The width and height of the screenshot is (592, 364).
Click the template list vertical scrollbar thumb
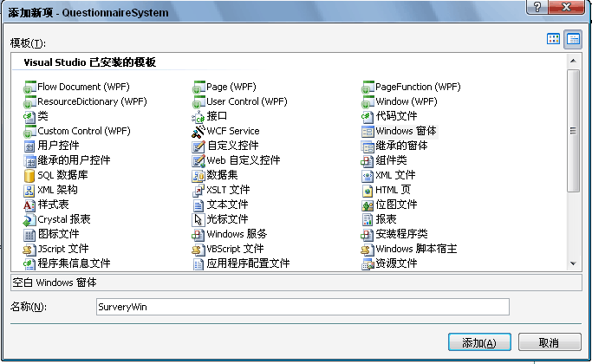pyautogui.click(x=574, y=131)
